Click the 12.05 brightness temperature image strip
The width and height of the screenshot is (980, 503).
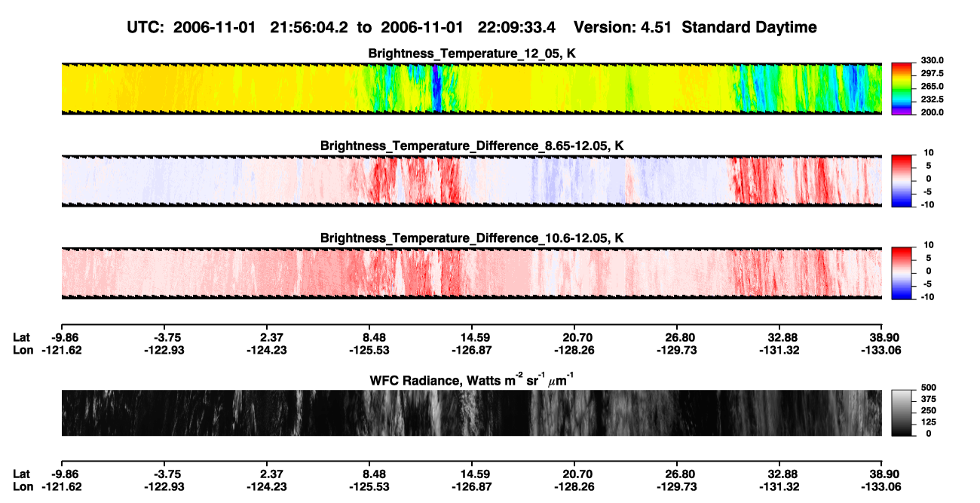click(x=471, y=88)
